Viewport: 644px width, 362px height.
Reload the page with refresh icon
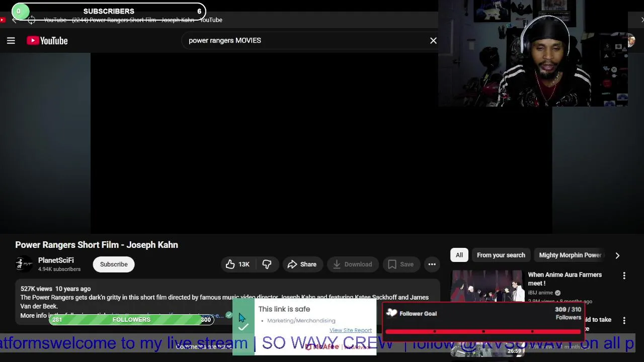pyautogui.click(x=31, y=20)
